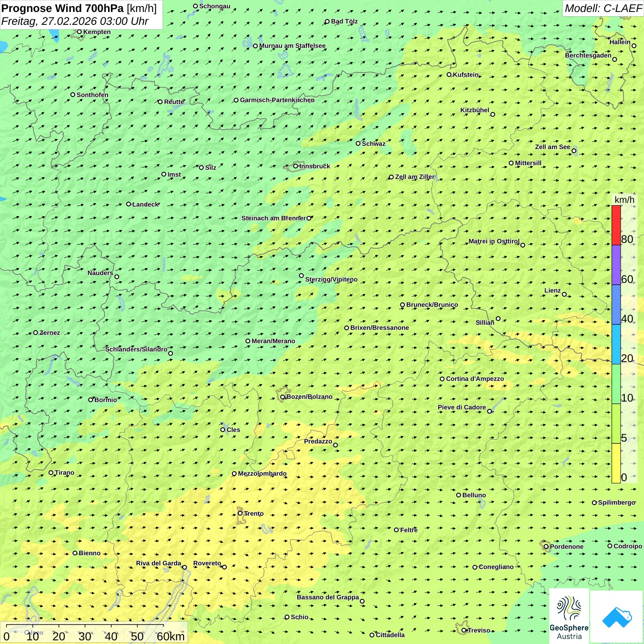Click the 'Kitzbühel' label
Screen dimensions: 644x644
475,110
